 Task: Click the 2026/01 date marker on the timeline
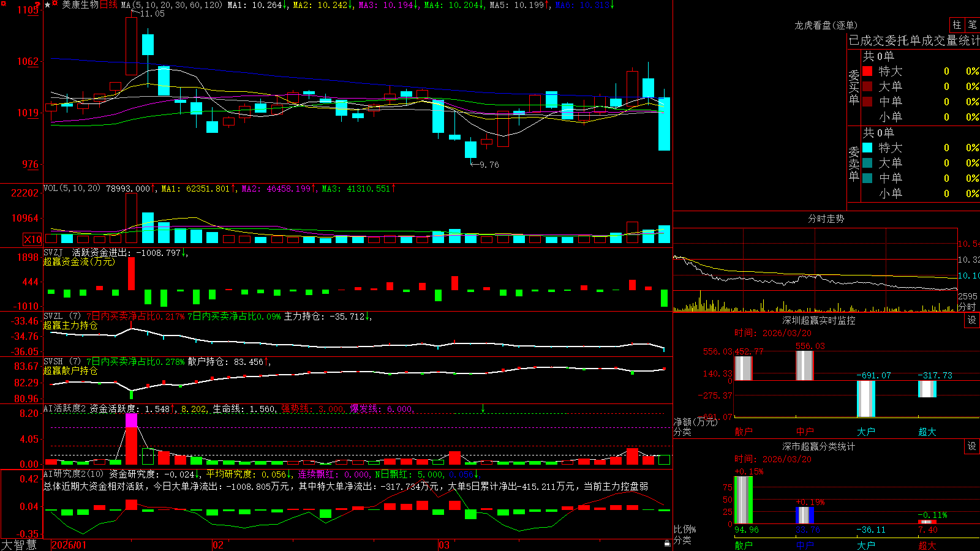(69, 545)
